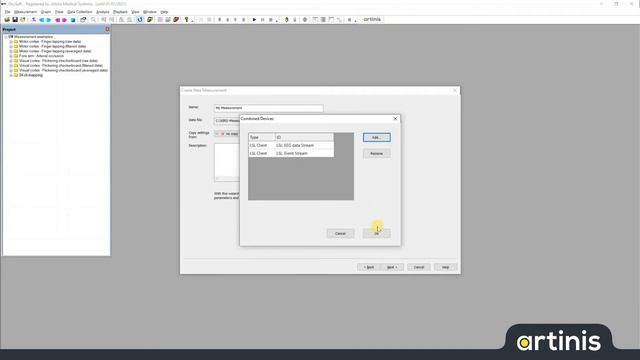Click the play triangle in the toolbar

pyautogui.click(x=254, y=20)
